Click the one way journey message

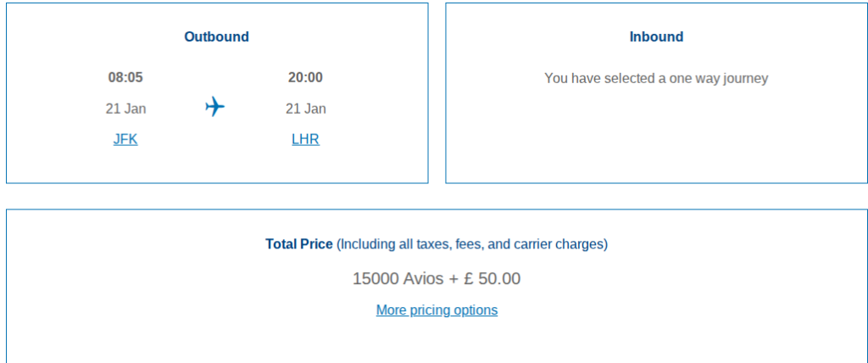coord(656,78)
